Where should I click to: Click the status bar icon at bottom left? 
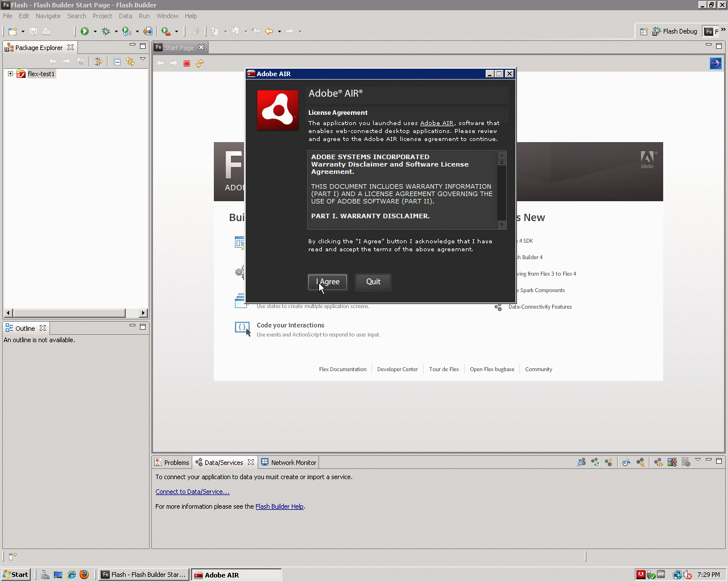pos(13,556)
